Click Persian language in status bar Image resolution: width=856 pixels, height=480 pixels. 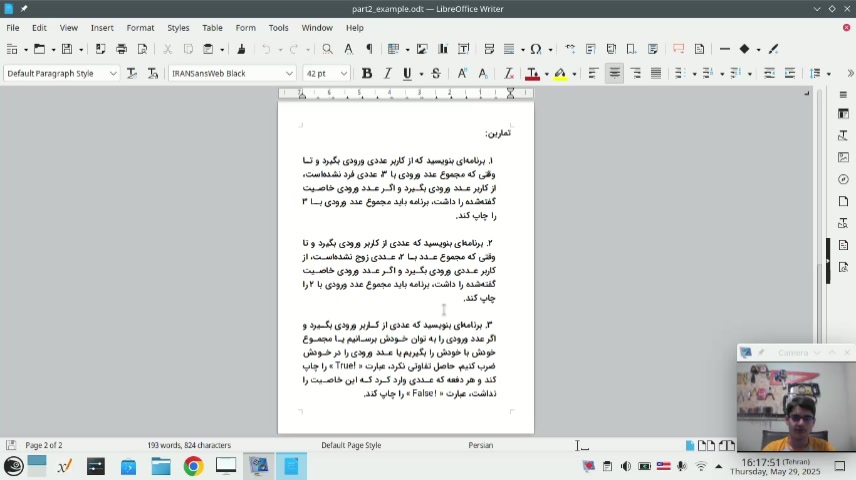point(480,445)
